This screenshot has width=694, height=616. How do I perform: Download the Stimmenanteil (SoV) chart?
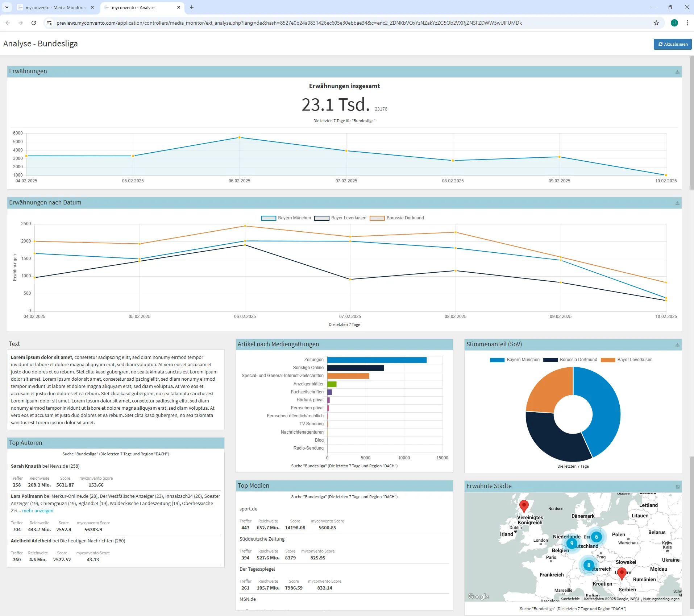click(x=677, y=345)
